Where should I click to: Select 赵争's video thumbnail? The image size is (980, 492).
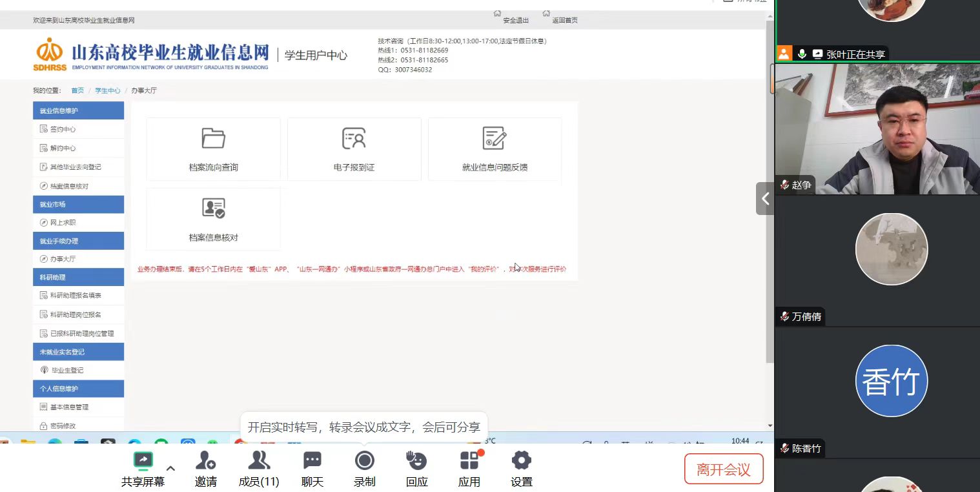click(877, 128)
